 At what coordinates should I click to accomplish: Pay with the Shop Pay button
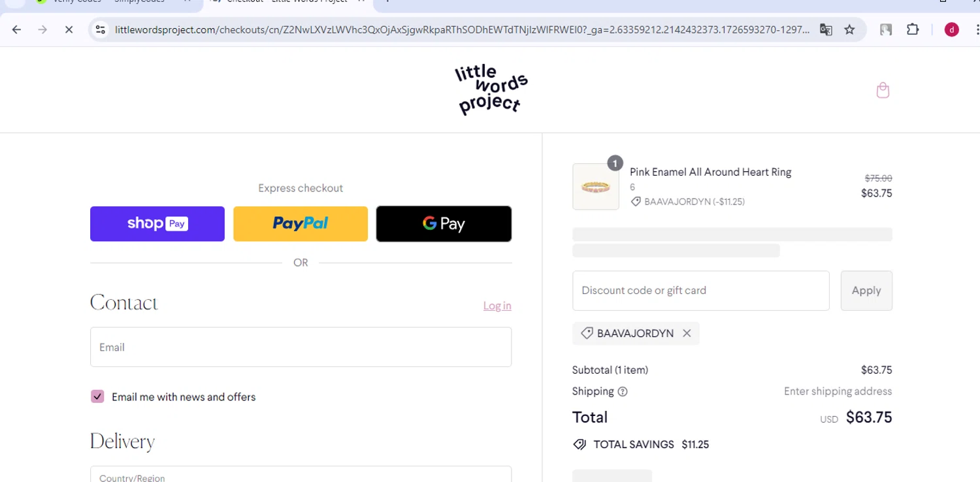click(x=157, y=223)
